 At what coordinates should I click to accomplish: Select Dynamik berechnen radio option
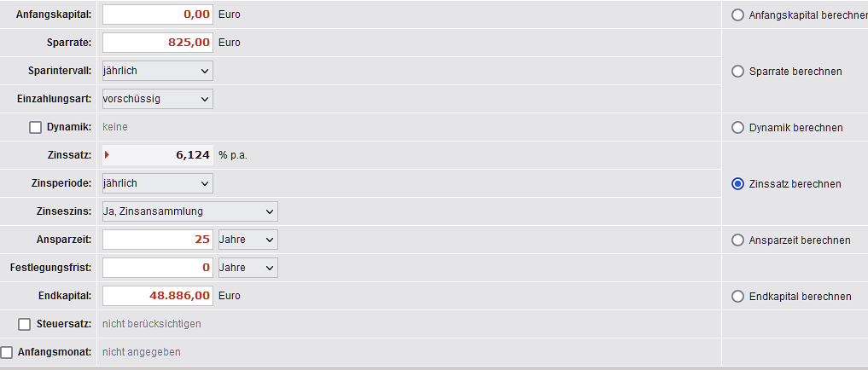738,128
